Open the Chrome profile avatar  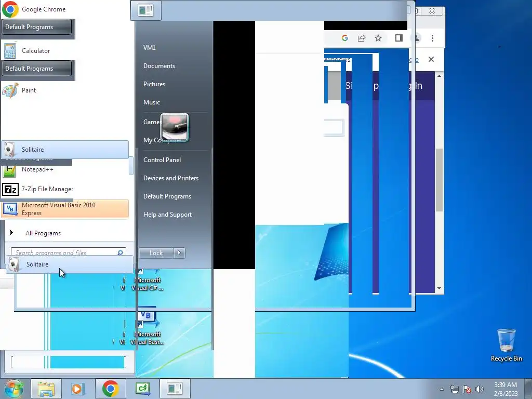[x=416, y=38]
